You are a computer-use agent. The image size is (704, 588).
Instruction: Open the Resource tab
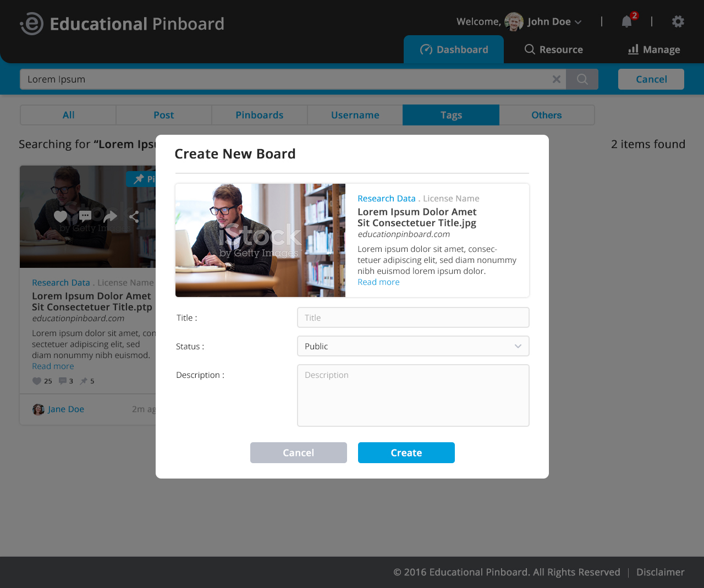tap(553, 50)
